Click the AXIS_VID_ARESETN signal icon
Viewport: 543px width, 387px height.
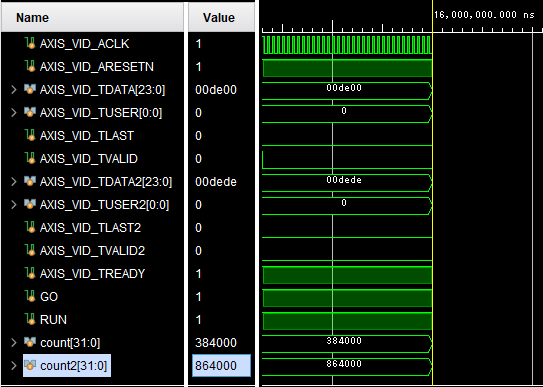[30, 66]
